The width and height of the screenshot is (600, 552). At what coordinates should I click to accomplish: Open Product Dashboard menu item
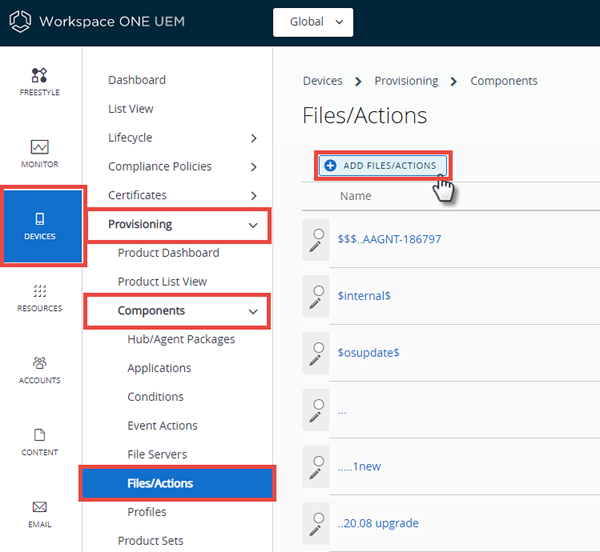(x=168, y=253)
